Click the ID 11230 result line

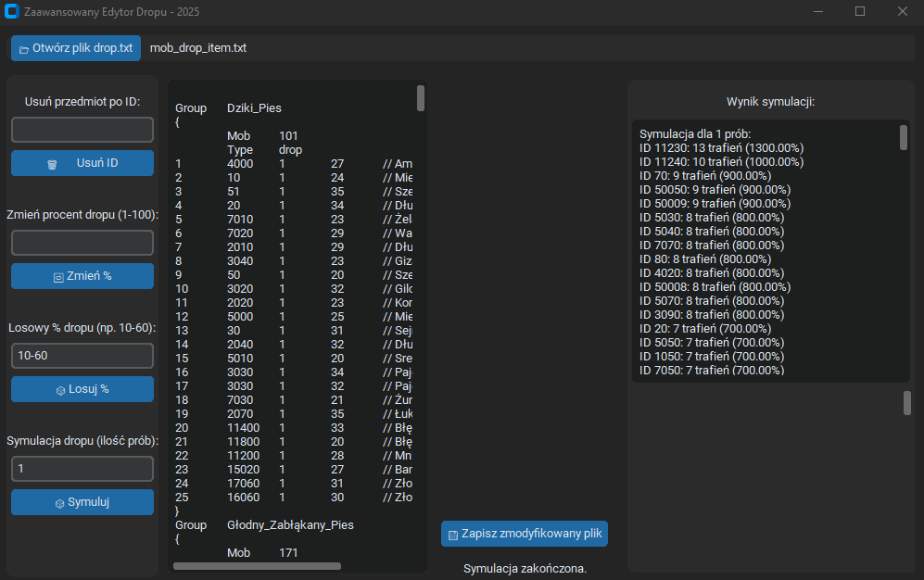(x=721, y=148)
